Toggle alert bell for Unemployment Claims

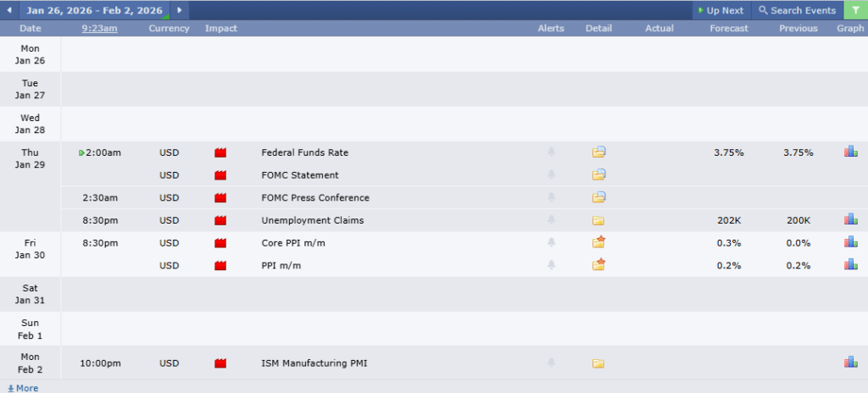pyautogui.click(x=551, y=220)
